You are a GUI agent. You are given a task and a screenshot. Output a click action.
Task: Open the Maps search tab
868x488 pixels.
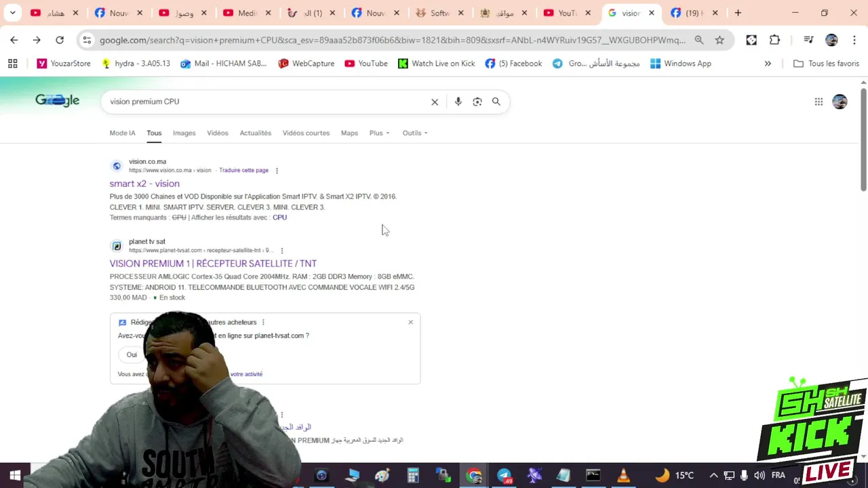(349, 133)
